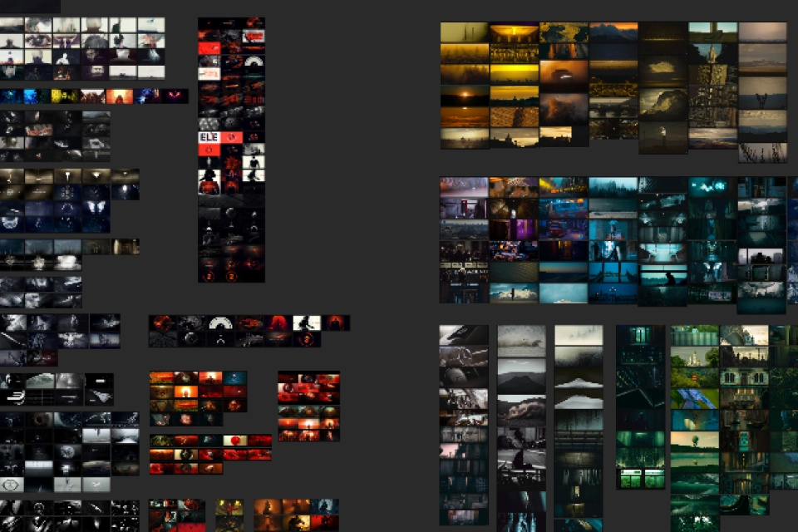
Task: Pick the lone figure standing in dark field image
Action: (x=663, y=136)
